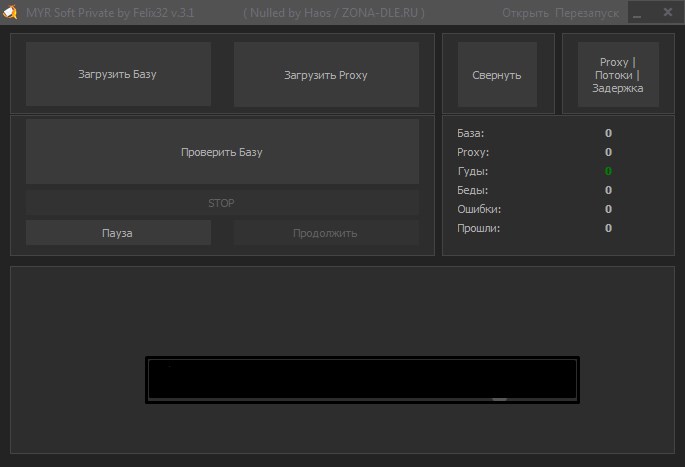685x467 pixels.
Task: Click the Гуды: label
Action: 473,171
